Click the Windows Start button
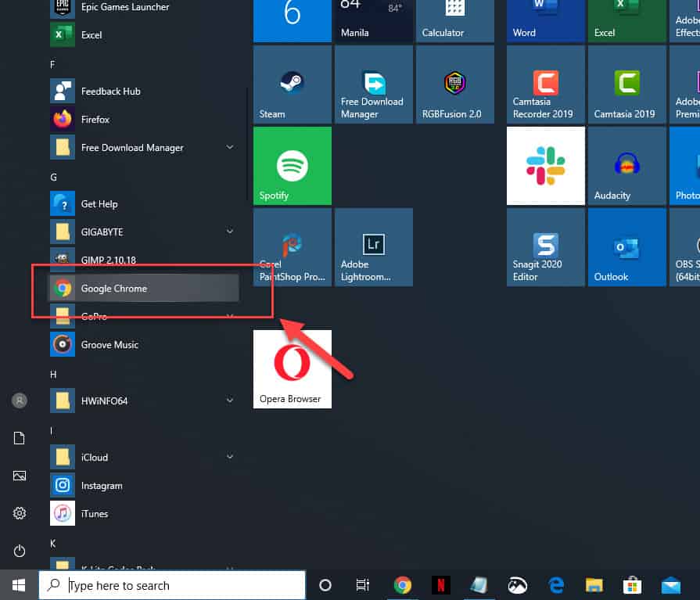Image resolution: width=700 pixels, height=600 pixels. [19, 585]
